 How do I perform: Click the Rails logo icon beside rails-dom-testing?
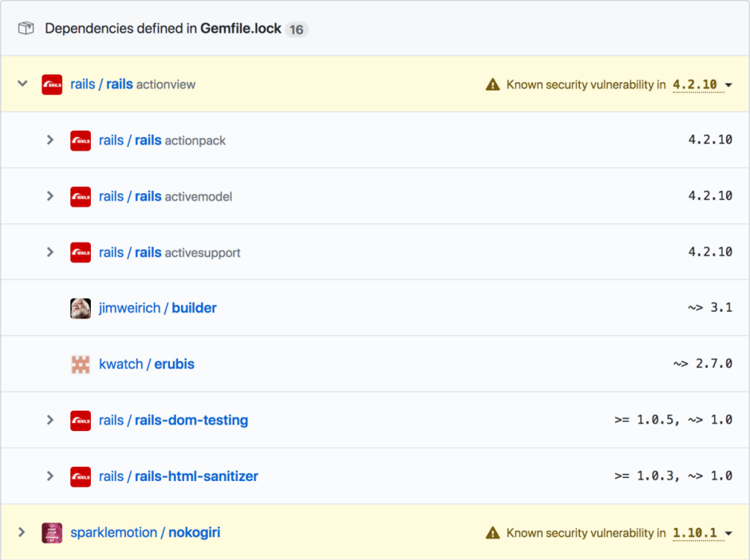81,420
